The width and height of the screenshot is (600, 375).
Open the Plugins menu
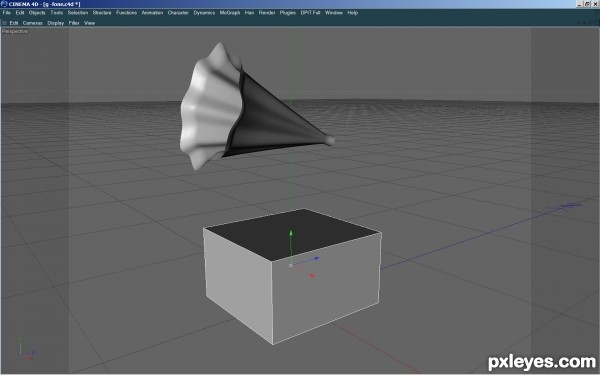pyautogui.click(x=288, y=13)
